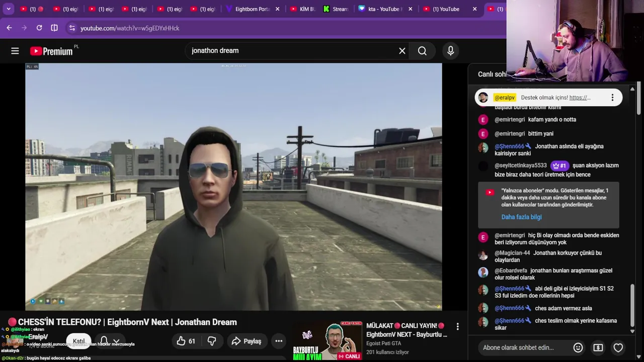Close the (1) YouTube tab
The height and width of the screenshot is (362, 644).
coord(474,9)
